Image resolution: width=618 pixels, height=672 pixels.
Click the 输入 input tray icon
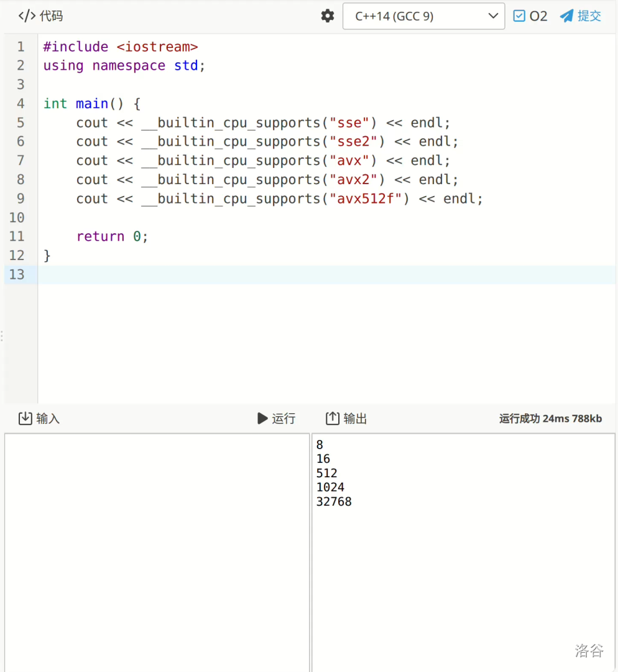click(x=25, y=418)
